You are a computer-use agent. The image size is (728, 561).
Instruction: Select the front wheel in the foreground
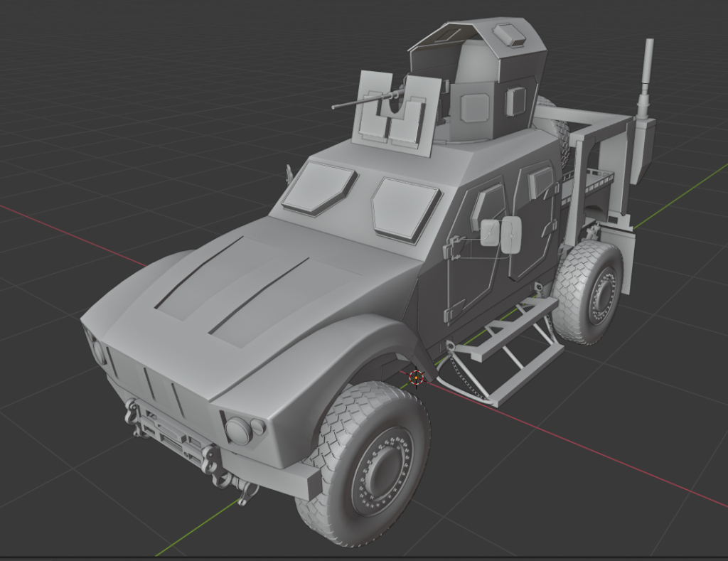click(x=370, y=466)
